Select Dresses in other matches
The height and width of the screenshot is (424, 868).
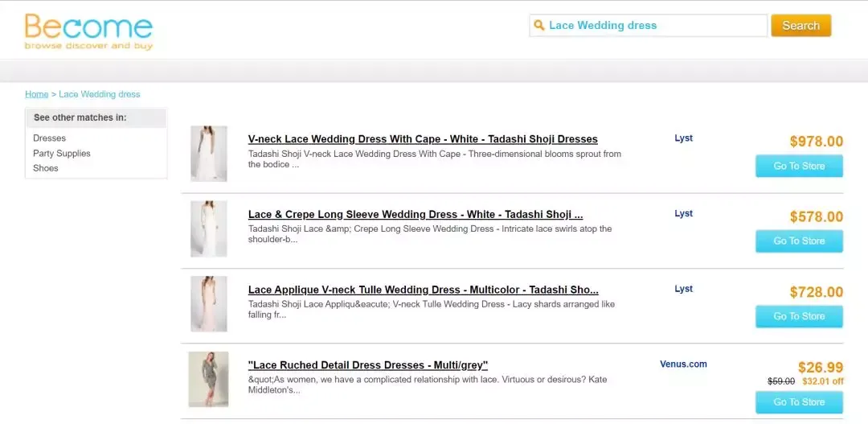tap(49, 138)
